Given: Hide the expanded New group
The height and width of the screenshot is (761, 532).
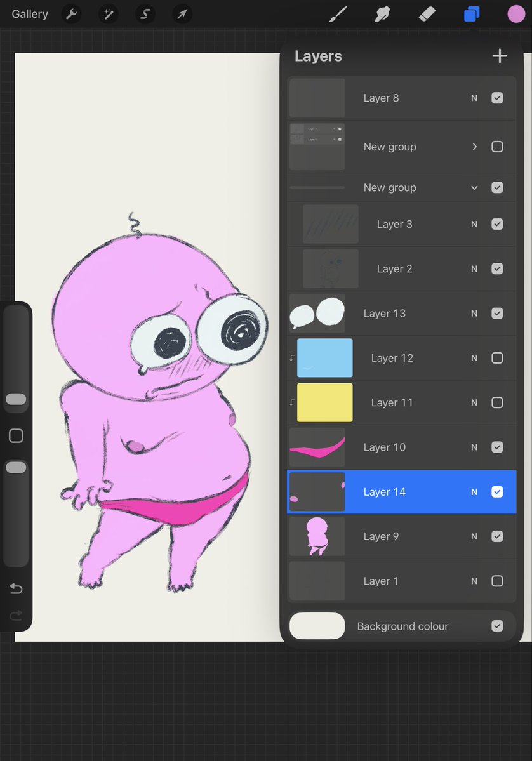Looking at the screenshot, I should point(497,187).
